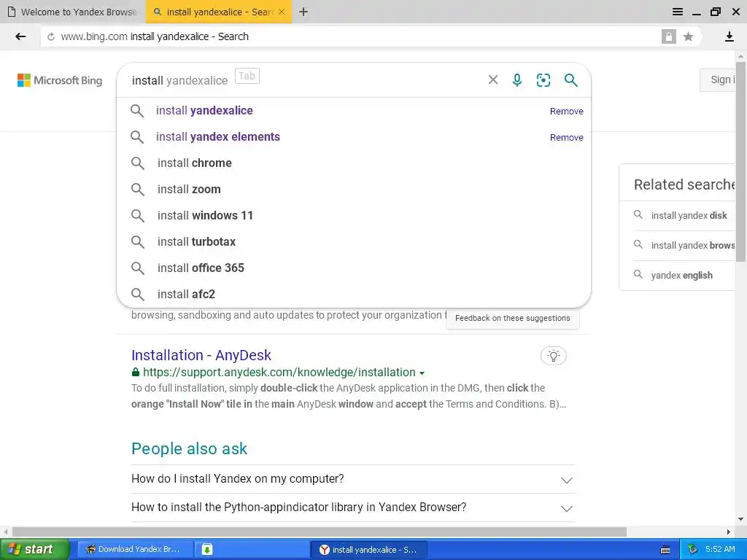Image resolution: width=747 pixels, height=560 pixels.
Task: Click the Tab autocomplete hint
Action: click(247, 76)
